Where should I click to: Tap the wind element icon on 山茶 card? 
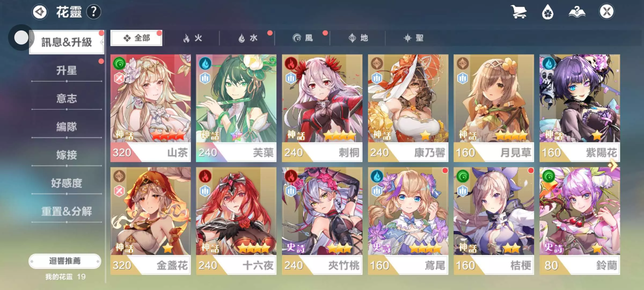119,64
